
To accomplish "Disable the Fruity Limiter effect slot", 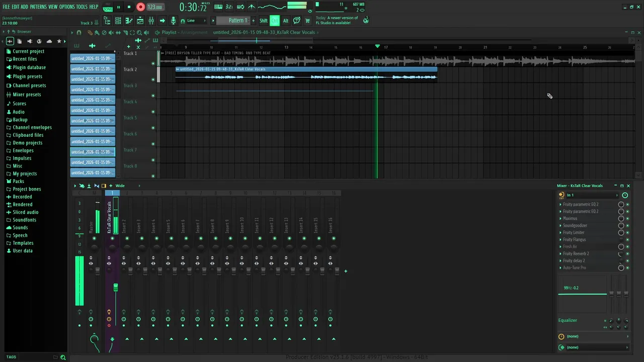I will 627,233.
